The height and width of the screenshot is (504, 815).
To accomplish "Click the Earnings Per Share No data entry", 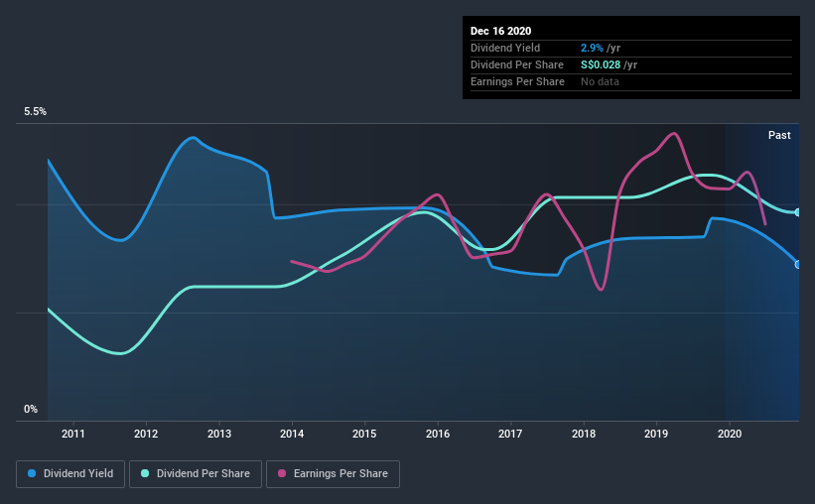I will coord(600,81).
